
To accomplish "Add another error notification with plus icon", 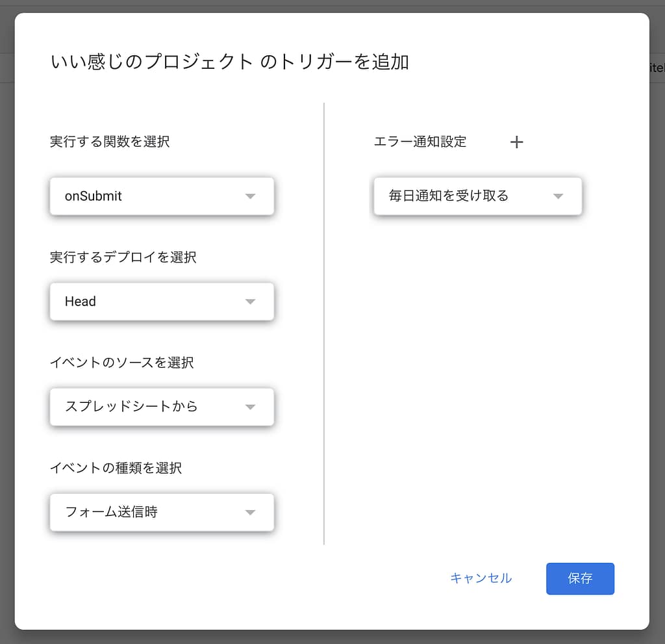I will (516, 142).
